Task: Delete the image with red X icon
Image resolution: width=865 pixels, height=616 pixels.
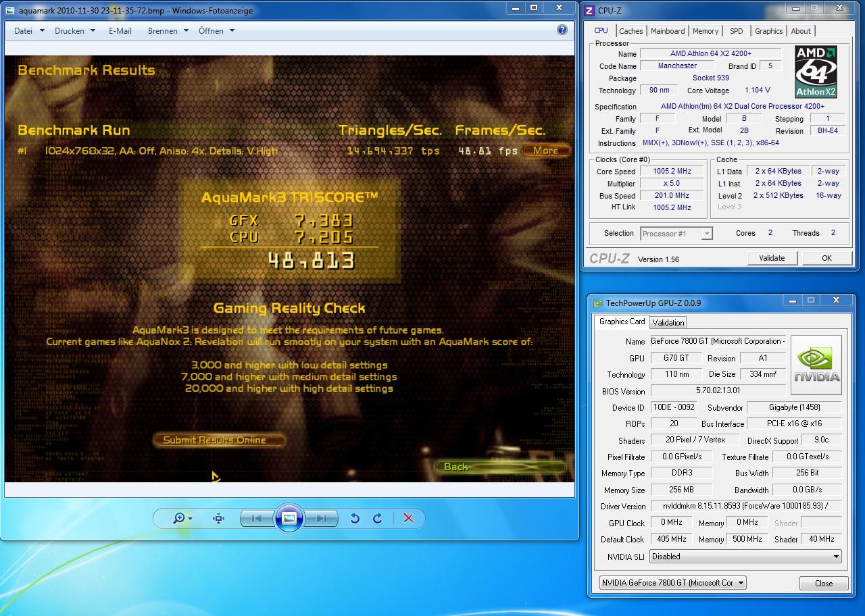Action: tap(408, 518)
